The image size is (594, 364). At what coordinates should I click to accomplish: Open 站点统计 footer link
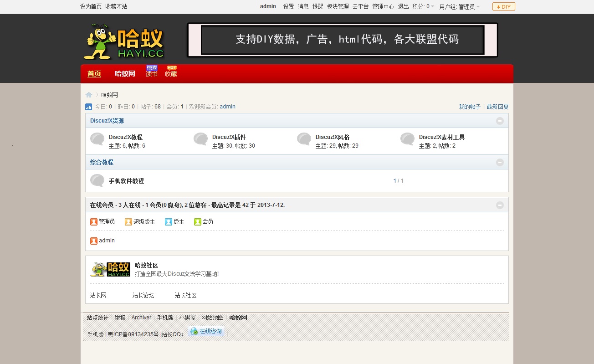point(98,318)
